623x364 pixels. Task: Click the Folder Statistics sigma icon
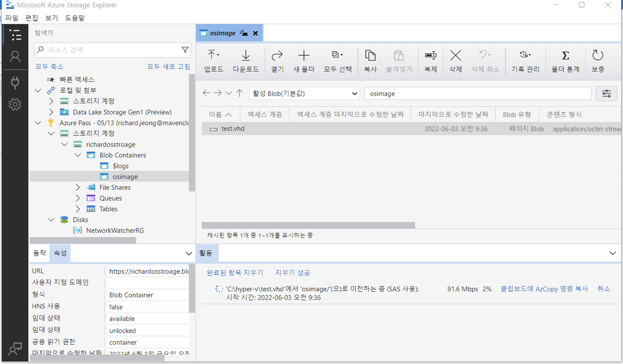point(565,56)
